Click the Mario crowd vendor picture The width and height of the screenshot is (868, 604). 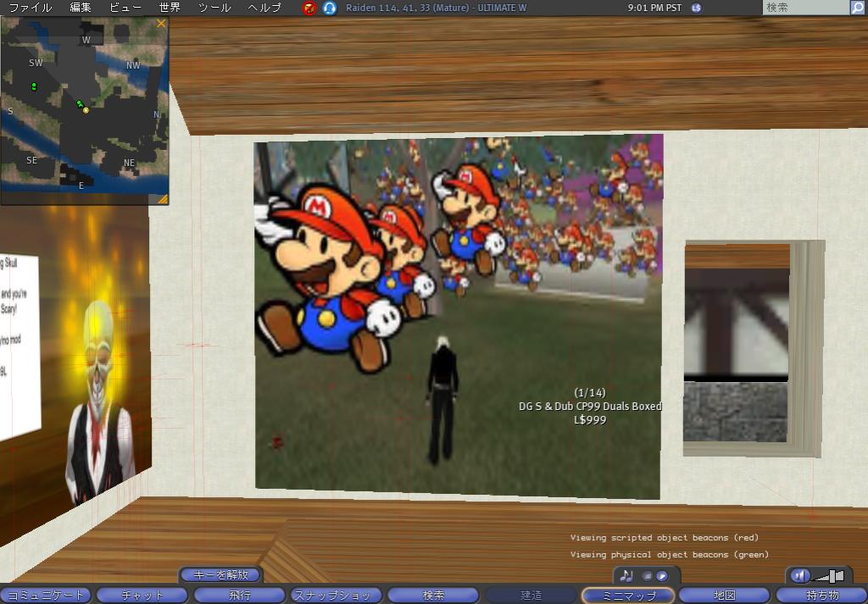458,316
